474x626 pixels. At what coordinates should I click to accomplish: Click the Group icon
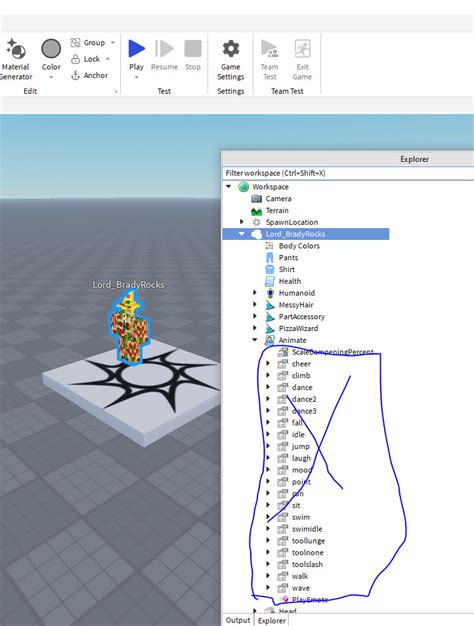pyautogui.click(x=75, y=42)
